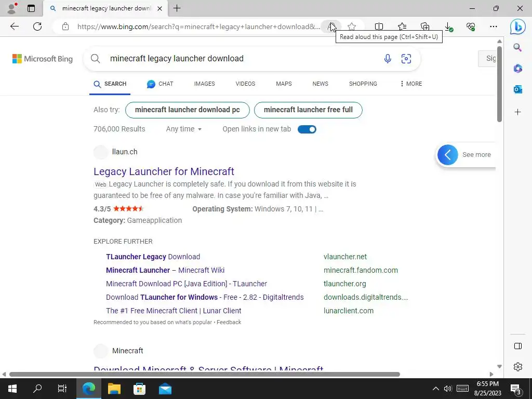Click the horizontal page scrollbar
The height and width of the screenshot is (399, 532).
point(205,375)
